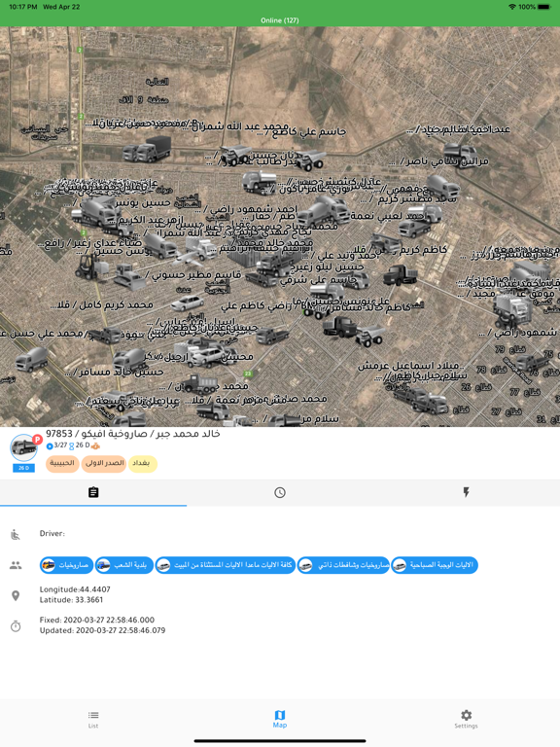The width and height of the screenshot is (560, 747).
Task: Select the cement mixer near محمد علي حسن
Action: click(x=31, y=358)
